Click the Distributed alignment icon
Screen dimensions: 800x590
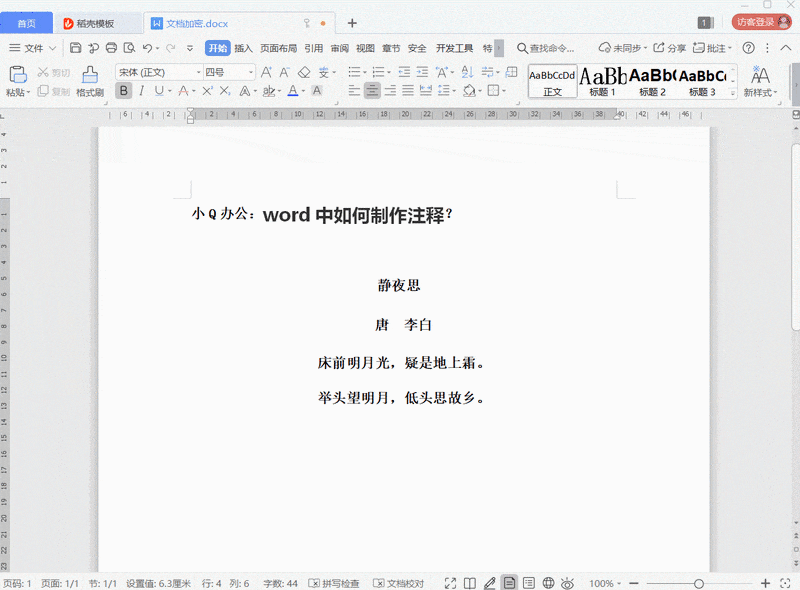(426, 91)
